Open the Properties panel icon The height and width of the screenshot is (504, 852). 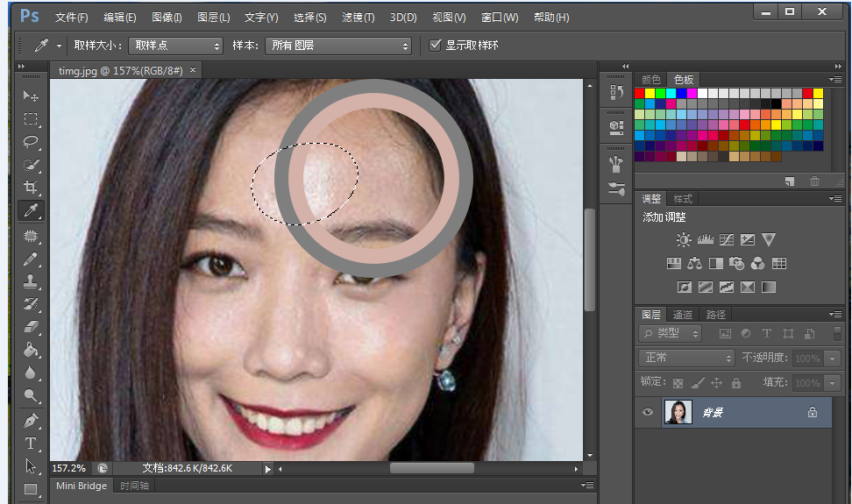tap(616, 128)
